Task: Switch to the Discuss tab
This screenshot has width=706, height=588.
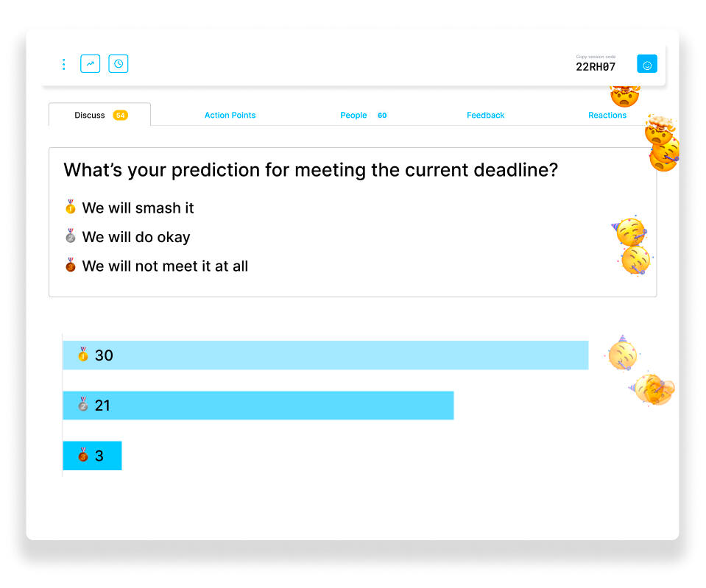Action: click(x=90, y=116)
